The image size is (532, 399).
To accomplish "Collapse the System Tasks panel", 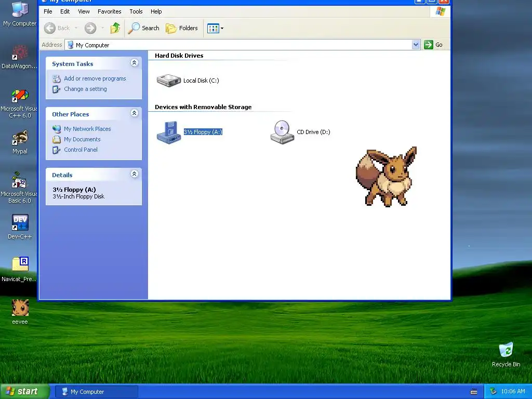I will pyautogui.click(x=135, y=63).
